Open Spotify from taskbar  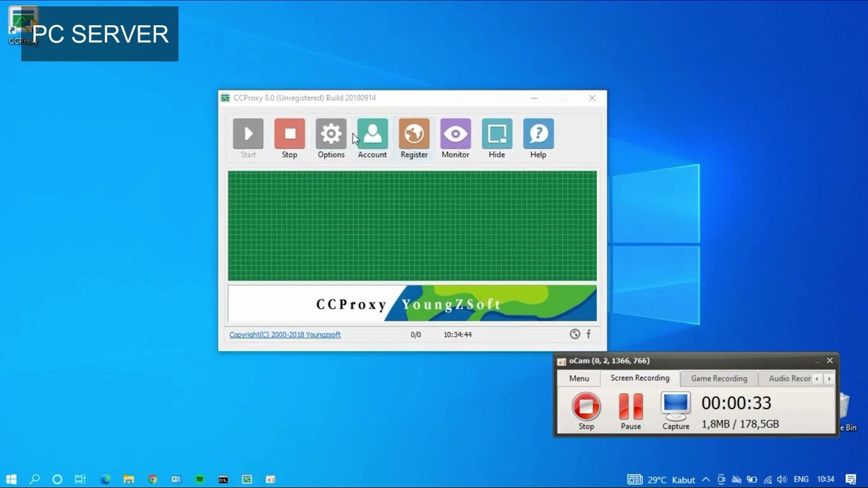pyautogui.click(x=199, y=479)
